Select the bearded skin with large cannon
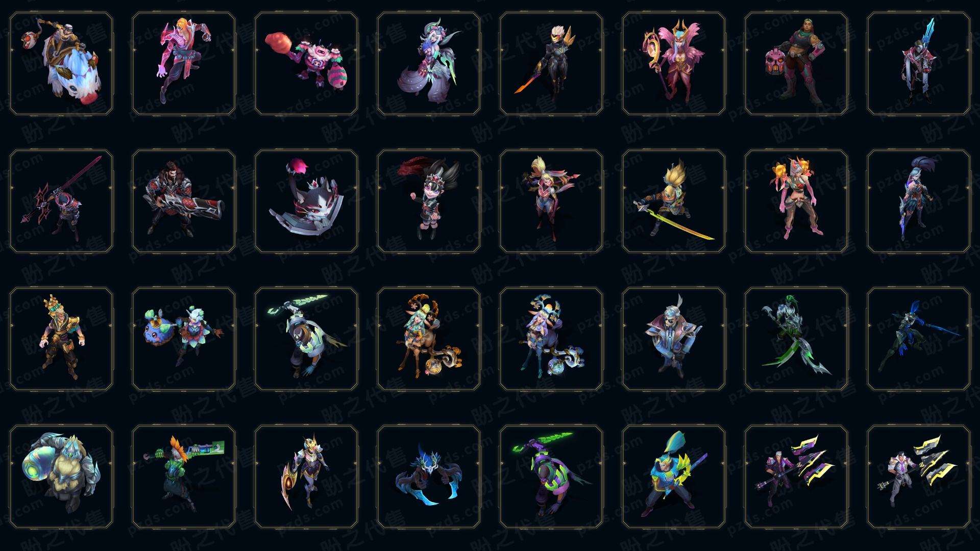 pos(184,201)
